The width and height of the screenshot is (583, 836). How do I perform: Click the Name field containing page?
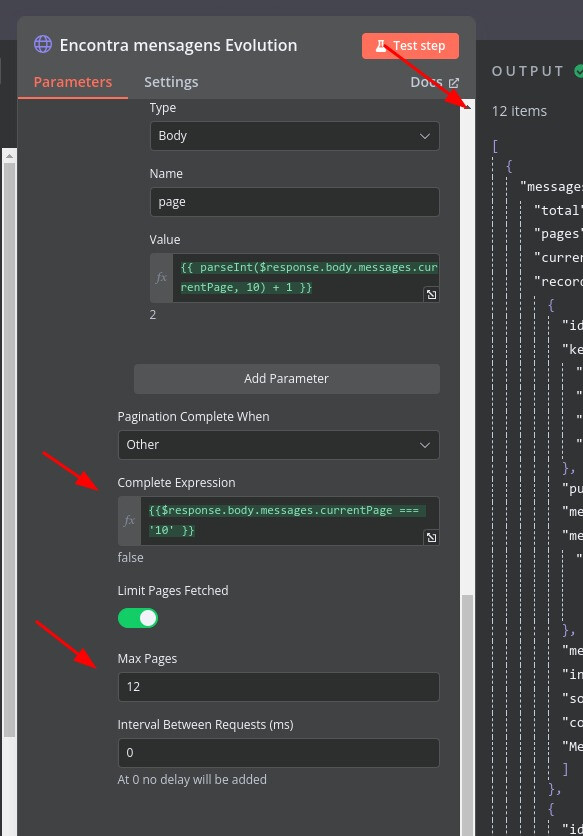click(x=294, y=202)
